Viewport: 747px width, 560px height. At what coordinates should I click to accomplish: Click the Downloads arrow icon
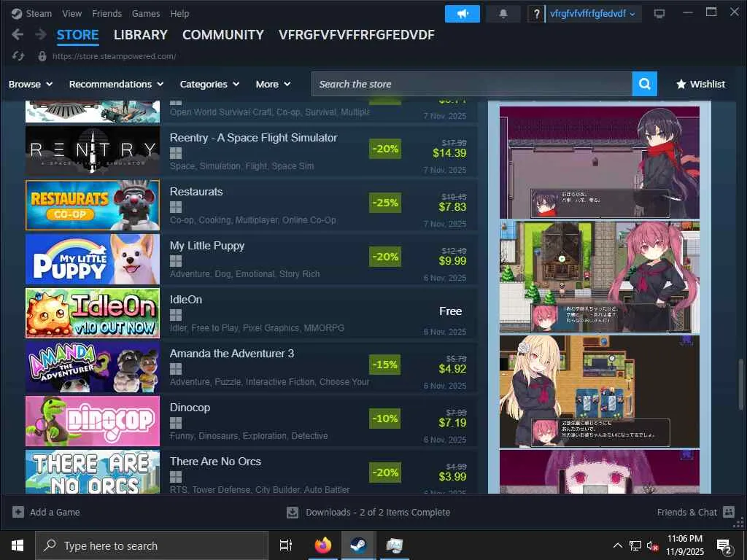[x=293, y=513]
